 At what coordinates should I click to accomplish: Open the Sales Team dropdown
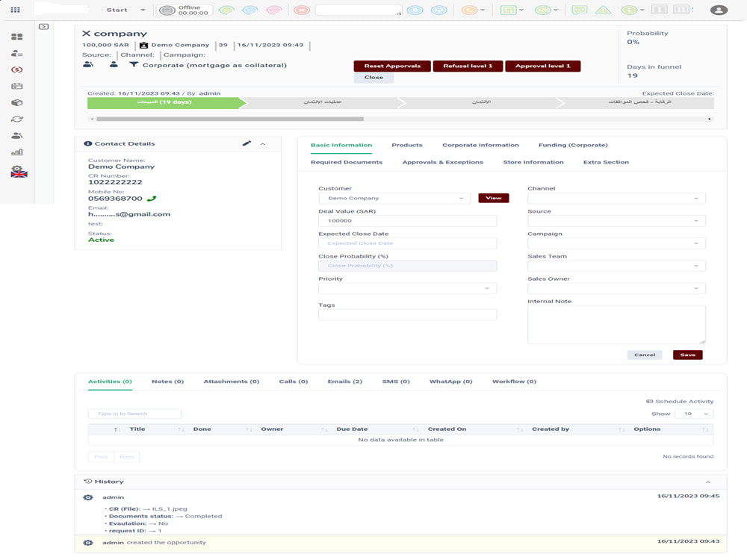pyautogui.click(x=616, y=266)
